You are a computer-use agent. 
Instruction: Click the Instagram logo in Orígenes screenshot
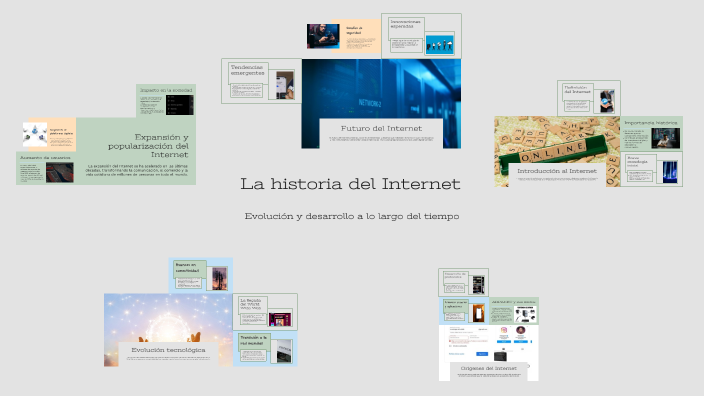(x=504, y=330)
